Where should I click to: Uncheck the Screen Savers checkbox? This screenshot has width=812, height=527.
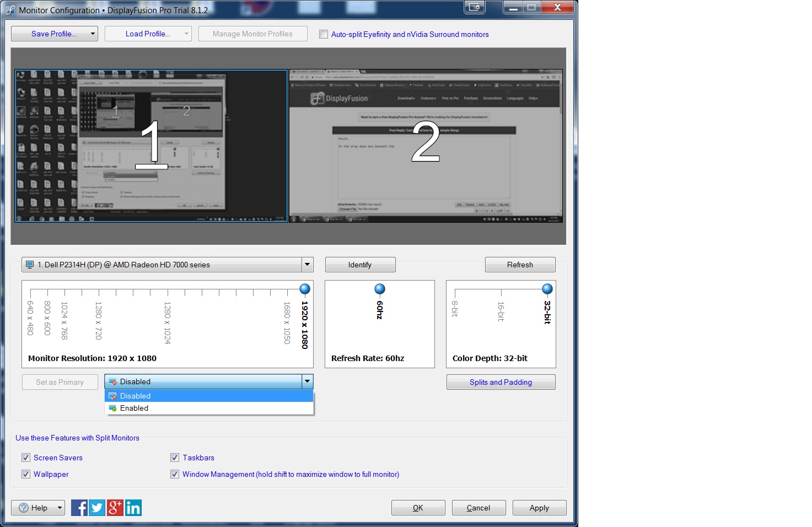coord(26,458)
